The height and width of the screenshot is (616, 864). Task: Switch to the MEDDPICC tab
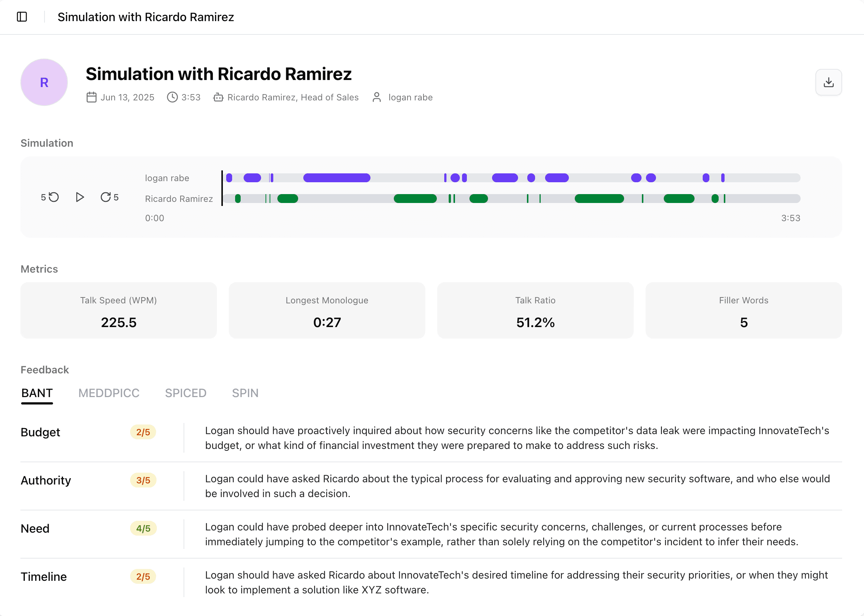tap(109, 393)
